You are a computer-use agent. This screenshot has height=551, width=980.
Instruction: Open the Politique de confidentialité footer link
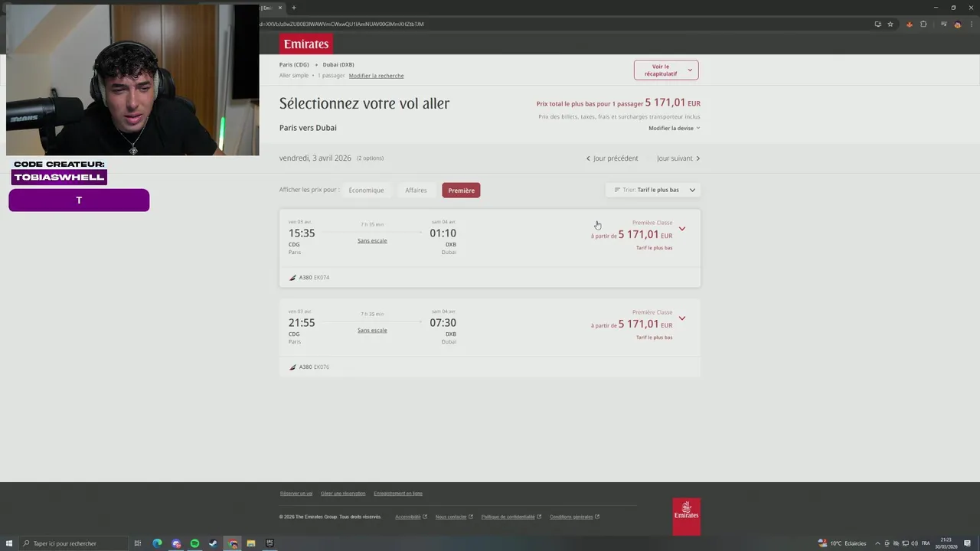(x=511, y=517)
